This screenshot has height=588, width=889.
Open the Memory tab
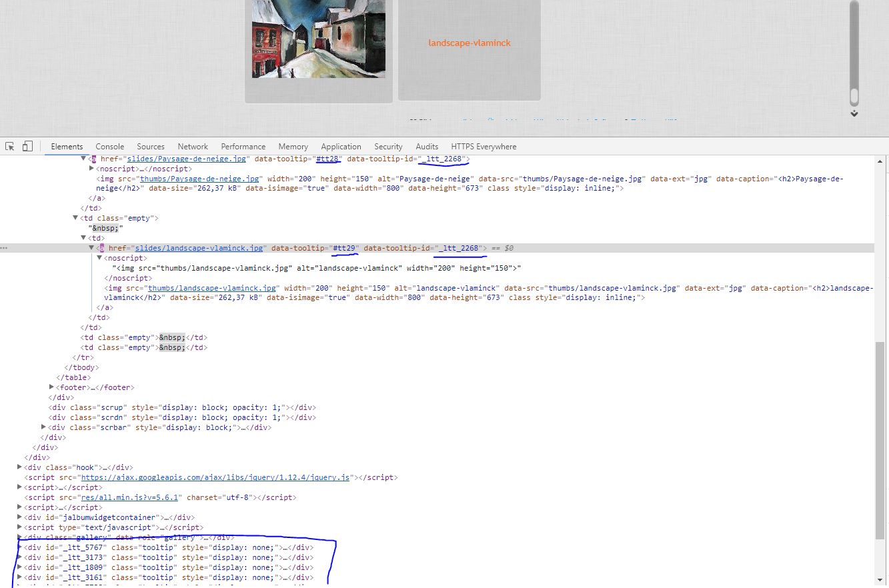click(293, 147)
